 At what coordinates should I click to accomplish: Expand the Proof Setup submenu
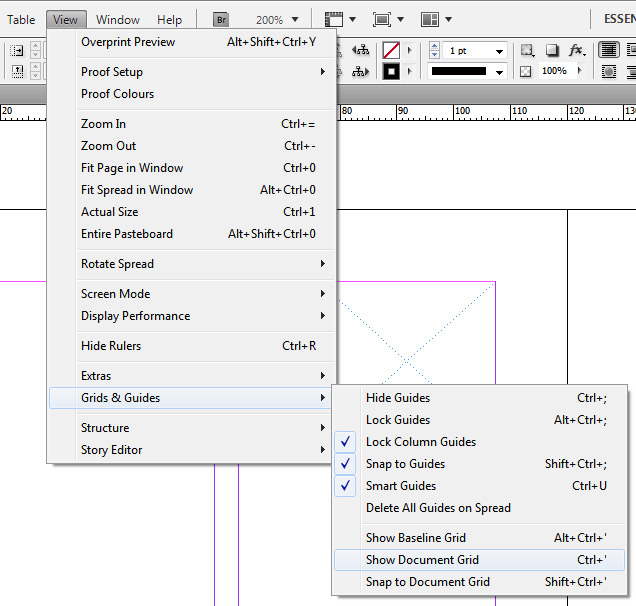click(191, 72)
